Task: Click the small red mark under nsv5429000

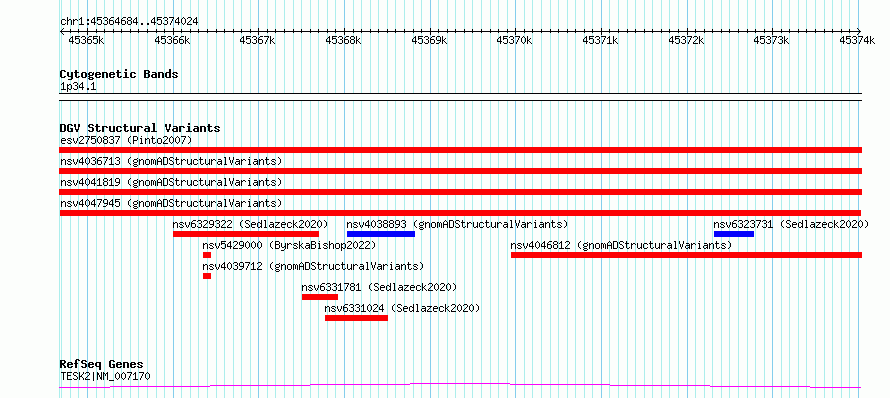Action: 207,255
